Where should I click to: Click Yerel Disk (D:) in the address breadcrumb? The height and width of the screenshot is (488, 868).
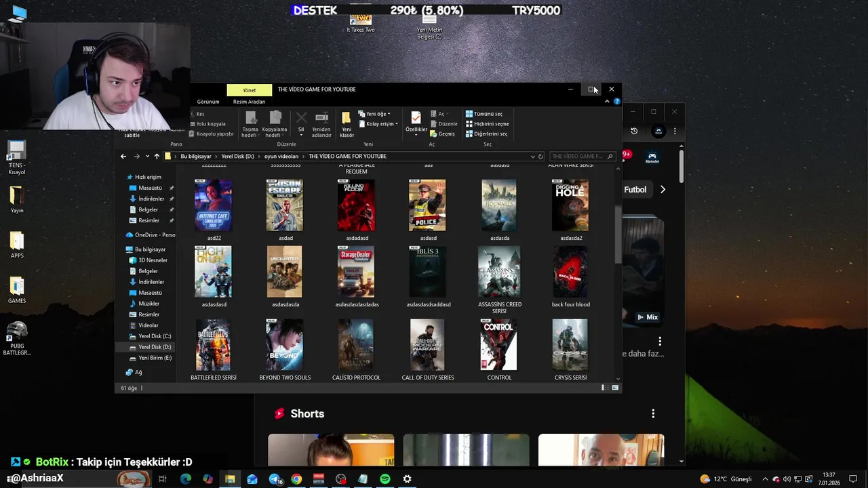(237, 157)
